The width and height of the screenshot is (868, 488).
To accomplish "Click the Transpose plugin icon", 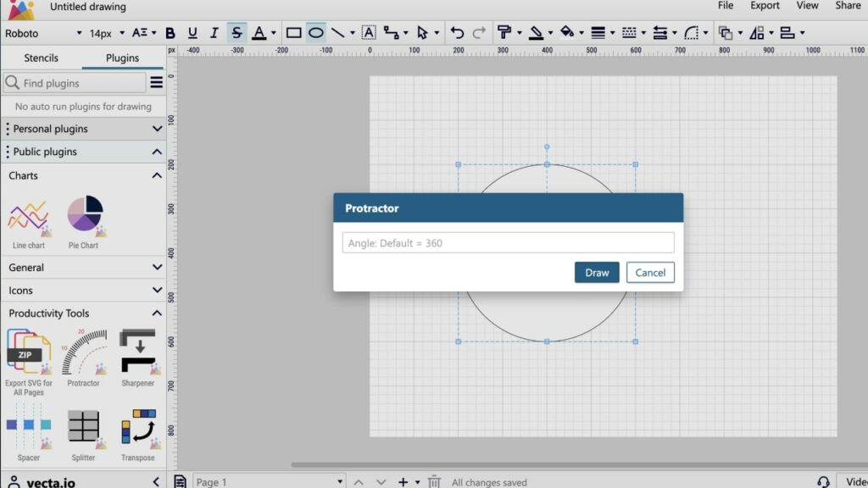I will (138, 428).
